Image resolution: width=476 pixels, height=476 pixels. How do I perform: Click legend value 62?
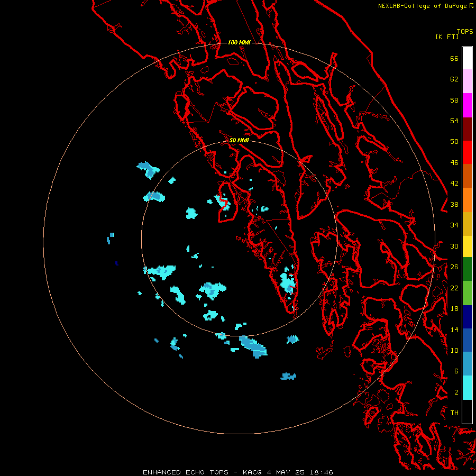point(454,79)
